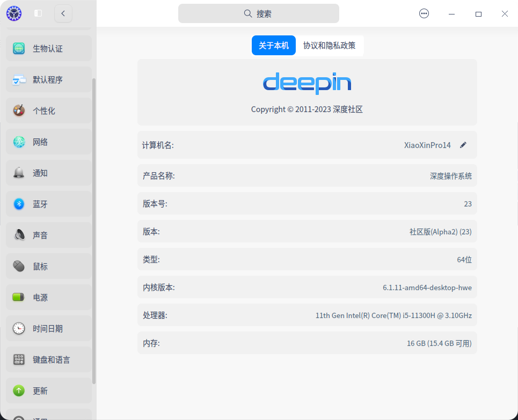Select 时间日期 label in the sidebar

coord(48,328)
